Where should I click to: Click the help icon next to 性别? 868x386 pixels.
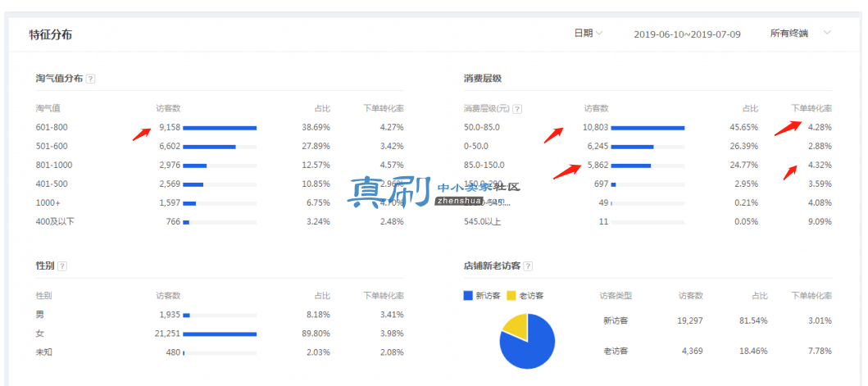(x=62, y=266)
